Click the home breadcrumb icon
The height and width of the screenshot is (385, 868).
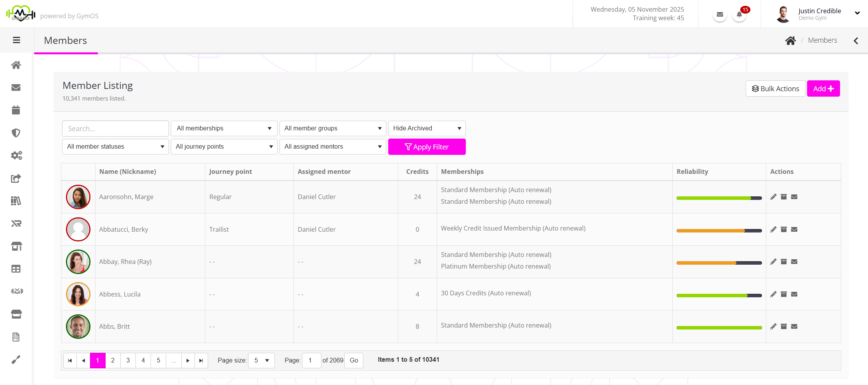tap(790, 40)
